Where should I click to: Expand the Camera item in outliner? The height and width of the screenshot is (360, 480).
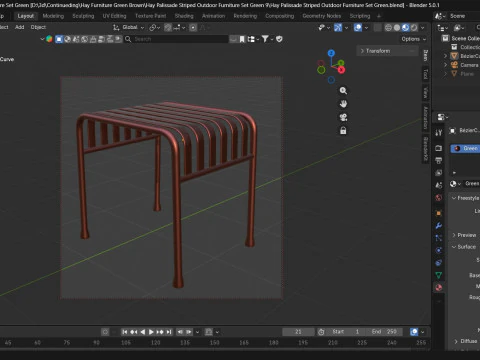click(445, 65)
